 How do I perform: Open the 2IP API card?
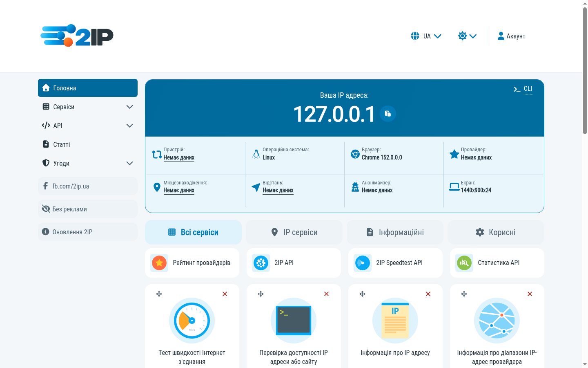(x=294, y=263)
